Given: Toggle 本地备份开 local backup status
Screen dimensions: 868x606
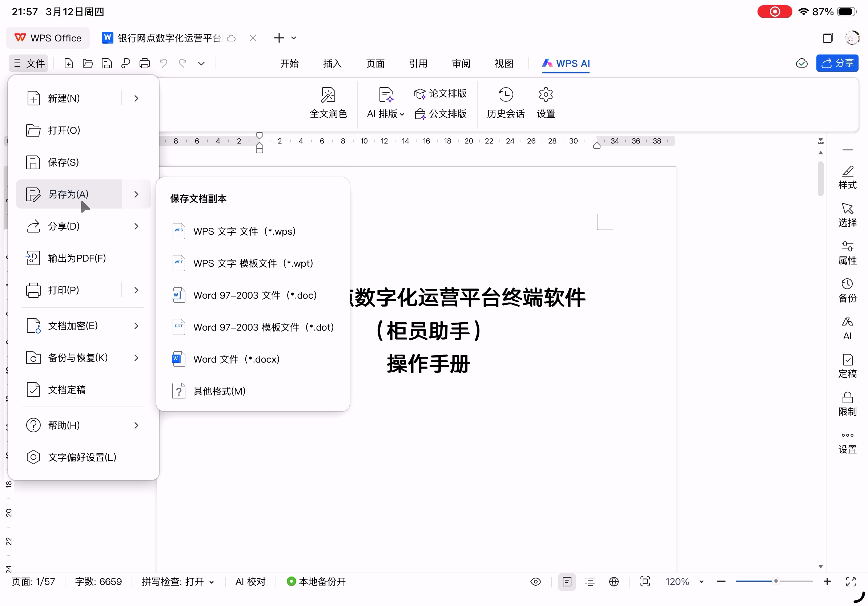Looking at the screenshot, I should click(x=316, y=581).
